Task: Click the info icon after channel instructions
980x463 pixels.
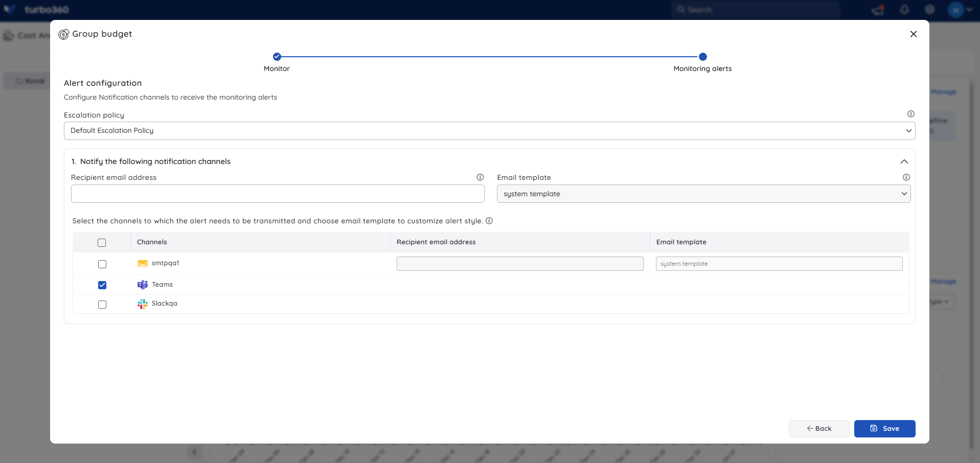Action: point(489,221)
